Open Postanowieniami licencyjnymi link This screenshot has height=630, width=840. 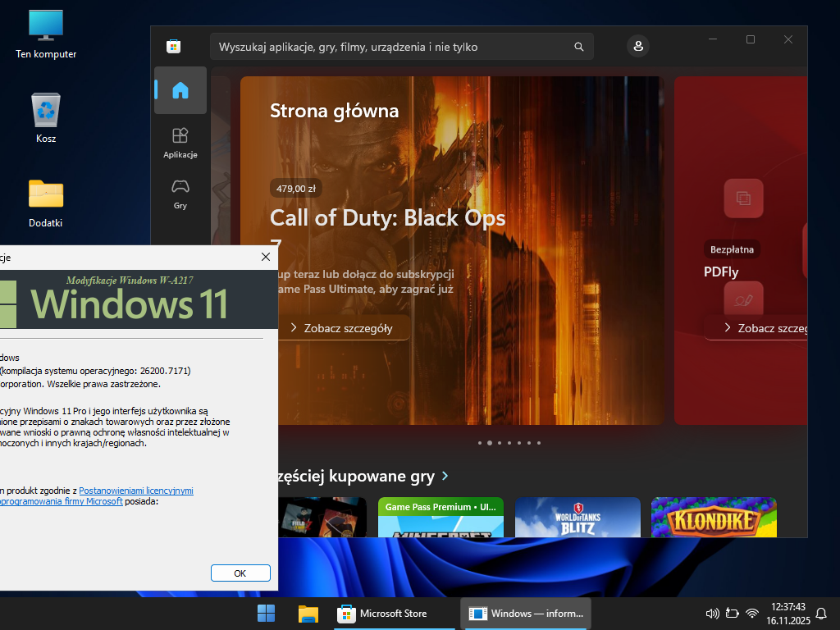click(136, 491)
